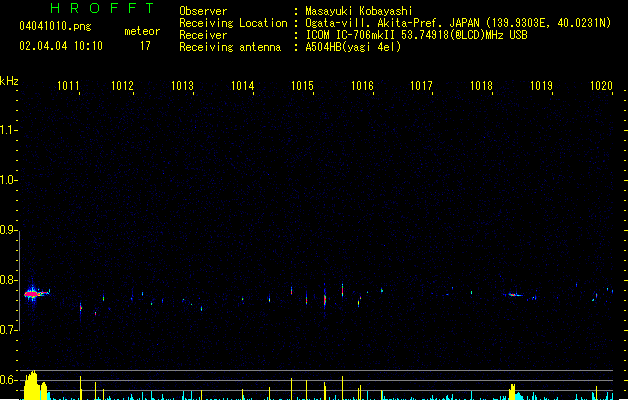Image resolution: width=629 pixels, height=400 pixels.
Task: Click the 1.0 kHz frequency label
Action: [8, 180]
